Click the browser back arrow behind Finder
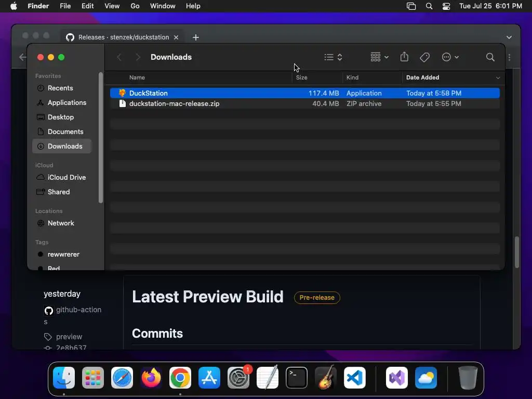The width and height of the screenshot is (532, 399). (x=22, y=57)
